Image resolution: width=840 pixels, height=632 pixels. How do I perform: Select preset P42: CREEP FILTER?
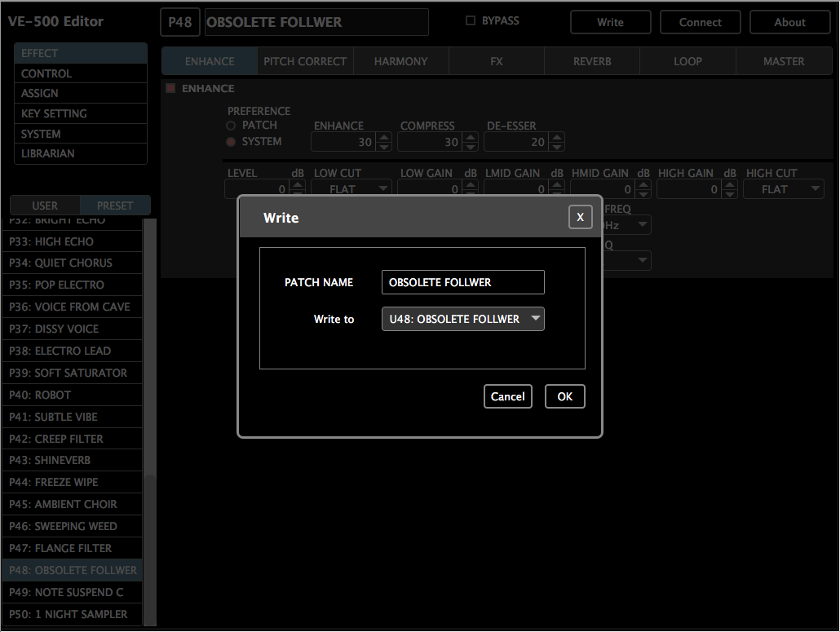coord(73,439)
